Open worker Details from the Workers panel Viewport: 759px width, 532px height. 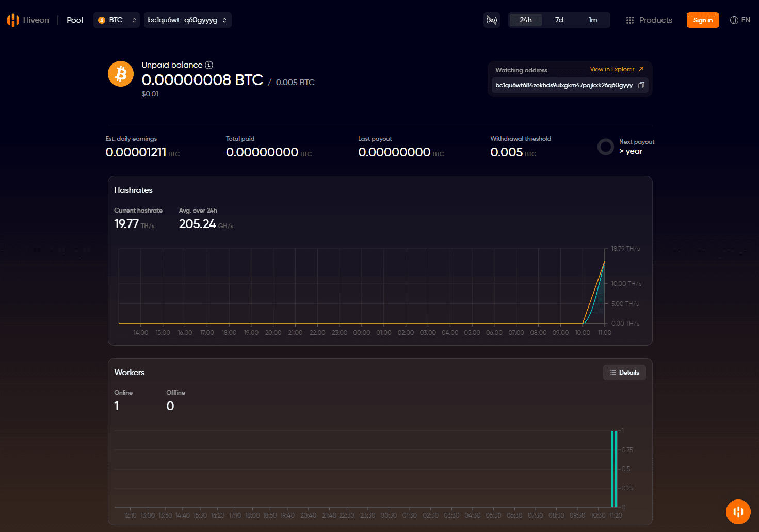[624, 372]
